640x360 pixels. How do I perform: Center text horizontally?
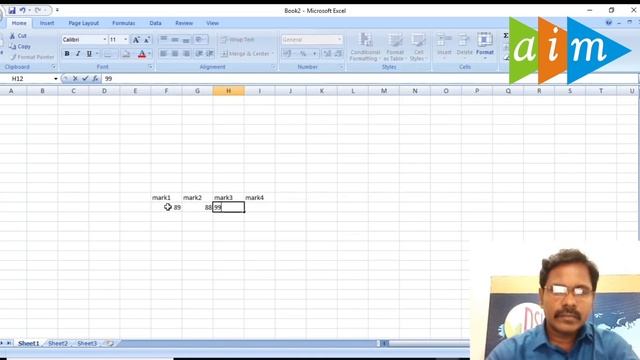pyautogui.click(x=175, y=54)
